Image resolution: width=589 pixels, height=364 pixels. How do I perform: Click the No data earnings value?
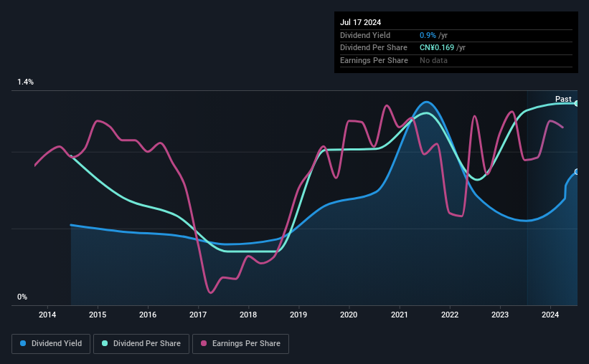pyautogui.click(x=433, y=60)
